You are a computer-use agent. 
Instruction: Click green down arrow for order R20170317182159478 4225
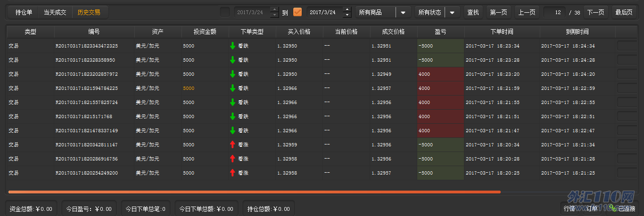pos(232,88)
